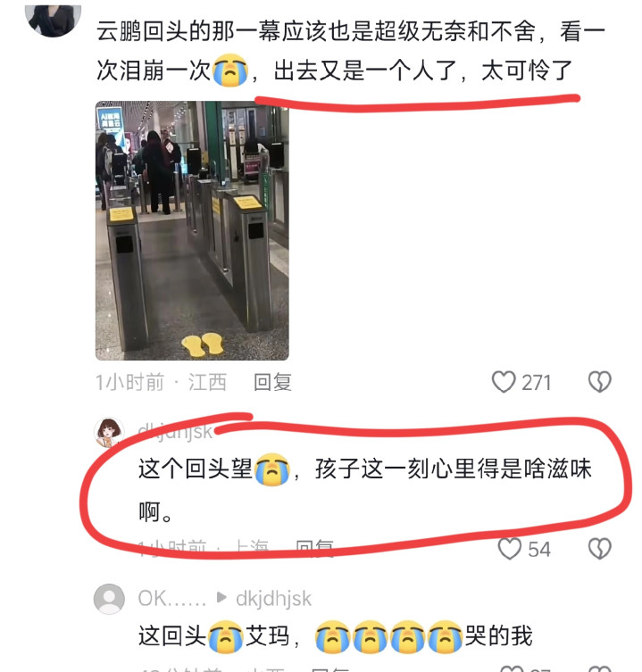Open top commenter's dark profile avatar
642x672 pixels.
point(54,20)
